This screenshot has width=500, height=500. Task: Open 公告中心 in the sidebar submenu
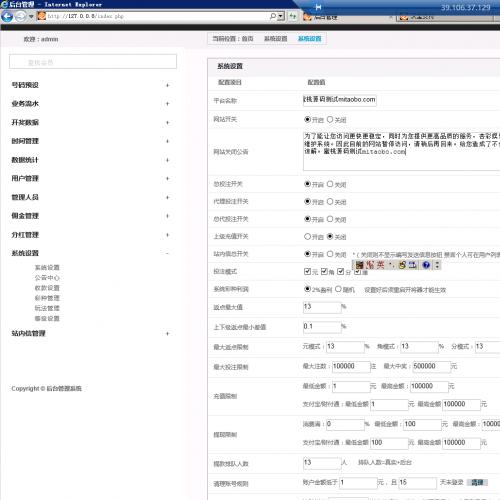point(47,278)
